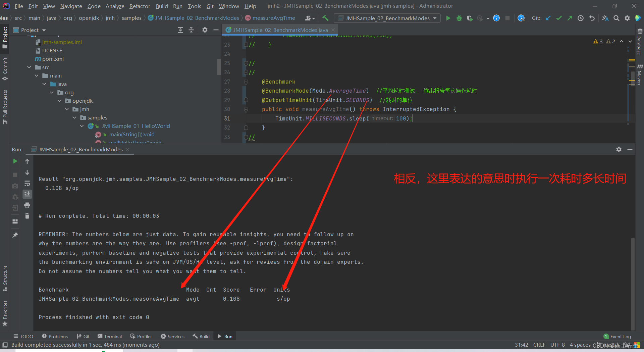Image resolution: width=644 pixels, height=352 pixels.
Task: Open the Services tool window
Action: [173, 336]
